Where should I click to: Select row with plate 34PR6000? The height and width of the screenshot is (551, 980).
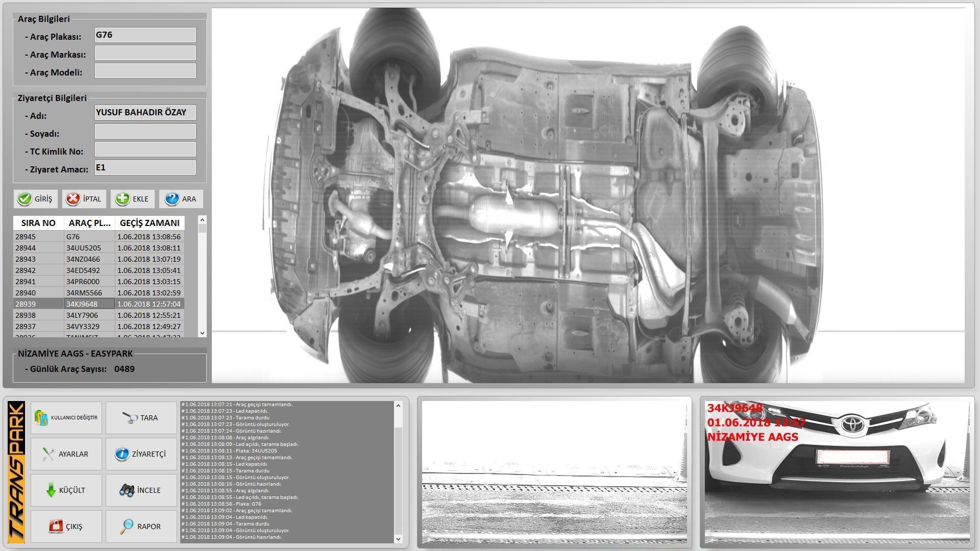(x=99, y=282)
